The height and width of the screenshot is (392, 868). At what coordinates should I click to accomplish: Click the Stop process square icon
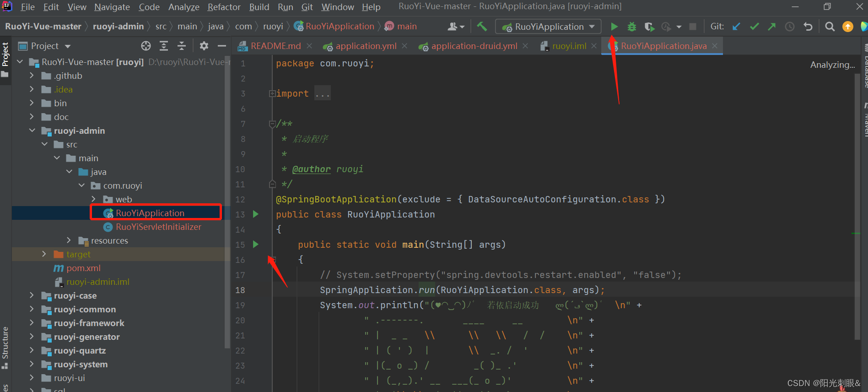(x=693, y=27)
